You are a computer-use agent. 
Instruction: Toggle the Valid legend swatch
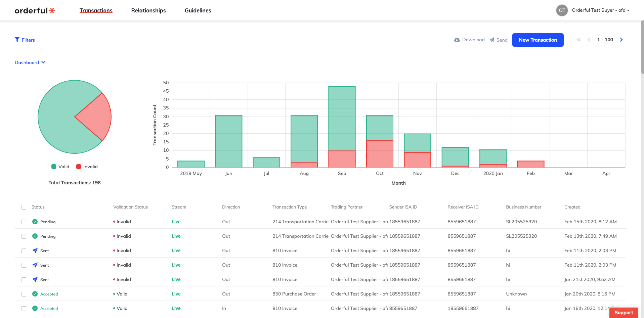tap(54, 167)
